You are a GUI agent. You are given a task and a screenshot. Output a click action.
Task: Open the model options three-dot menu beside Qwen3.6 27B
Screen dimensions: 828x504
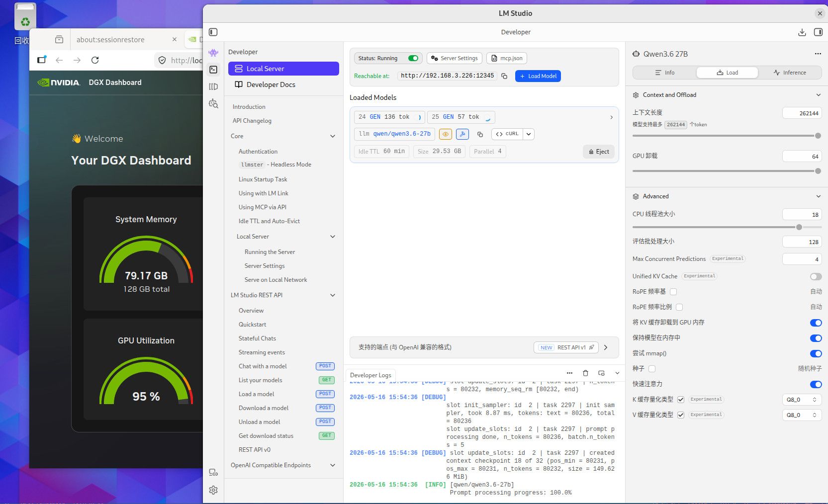pyautogui.click(x=818, y=54)
